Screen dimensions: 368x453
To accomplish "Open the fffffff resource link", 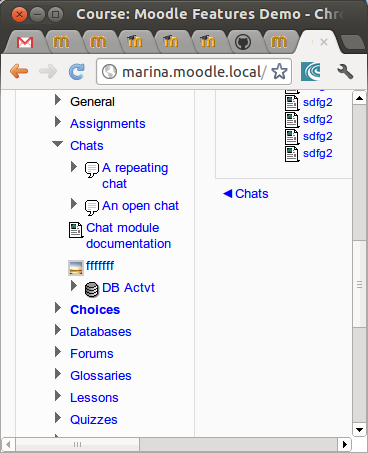I will pos(100,266).
